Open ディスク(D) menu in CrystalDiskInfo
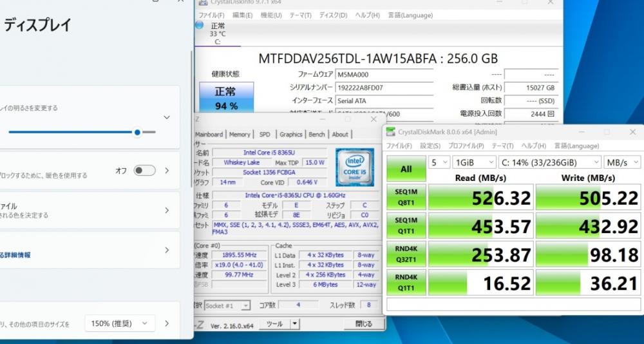 point(333,15)
